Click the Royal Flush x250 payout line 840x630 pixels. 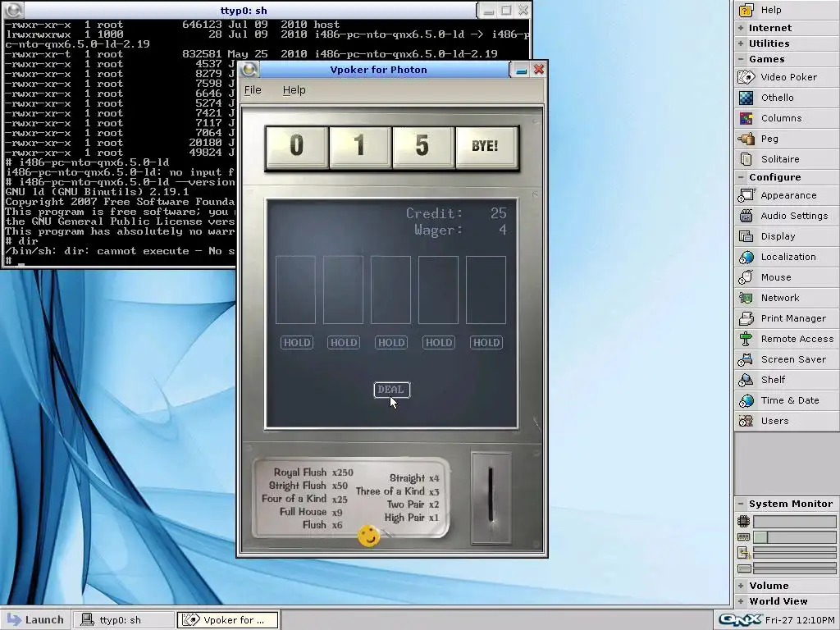pos(313,472)
